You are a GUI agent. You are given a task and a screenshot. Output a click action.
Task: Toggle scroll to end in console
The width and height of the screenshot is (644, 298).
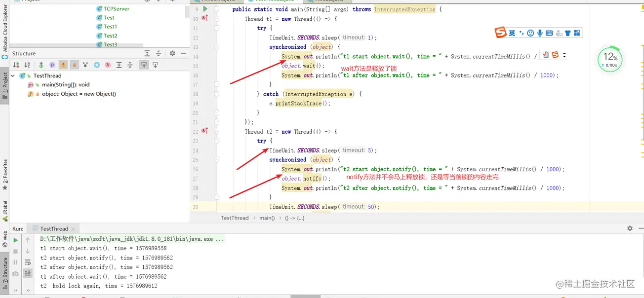(x=28, y=273)
